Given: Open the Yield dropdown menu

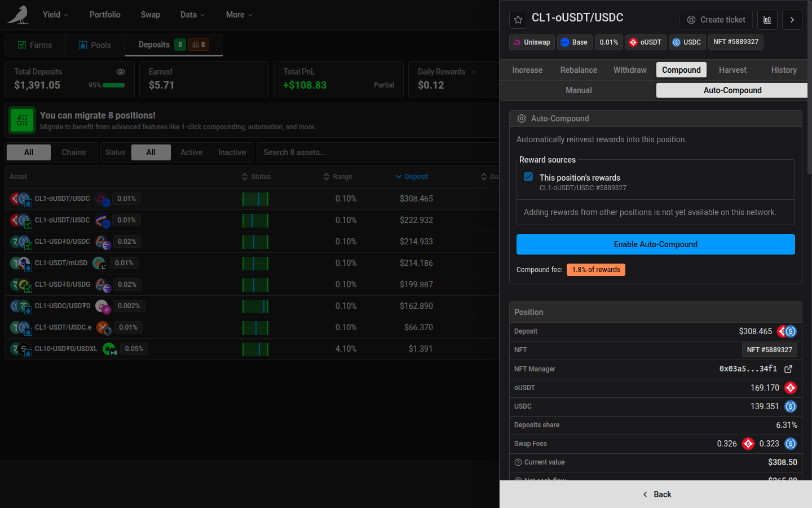Looking at the screenshot, I should [x=55, y=15].
